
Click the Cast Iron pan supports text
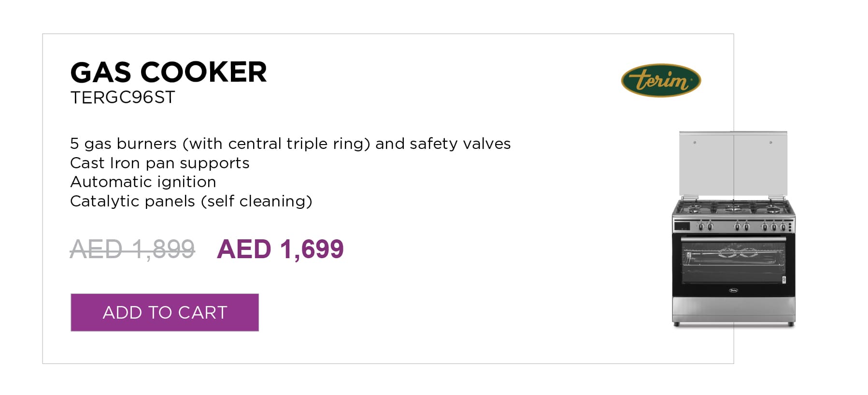click(x=160, y=163)
